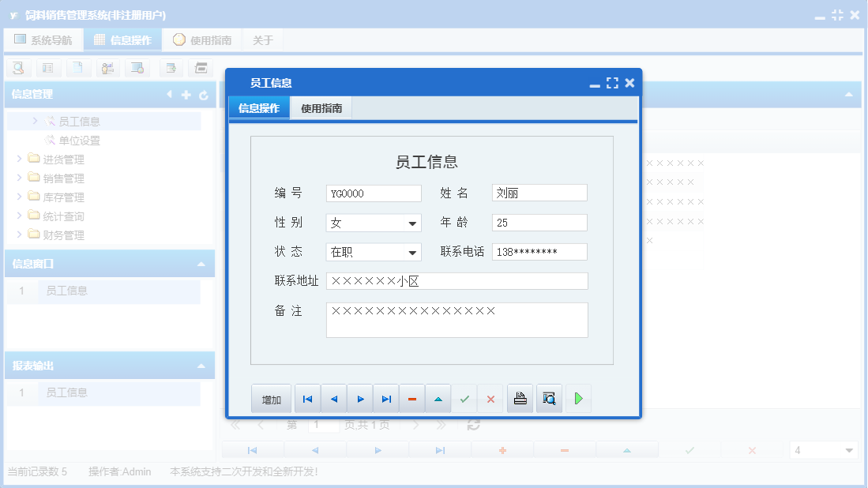The height and width of the screenshot is (488, 868).
Task: Delete current record with red minus icon
Action: pyautogui.click(x=411, y=399)
